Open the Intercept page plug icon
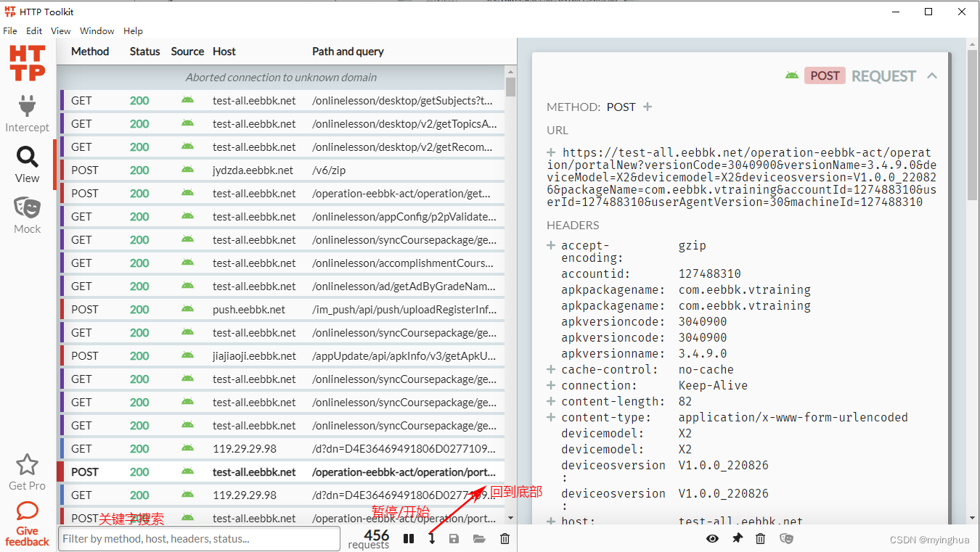Screen dimensions: 980x552 click(x=28, y=107)
